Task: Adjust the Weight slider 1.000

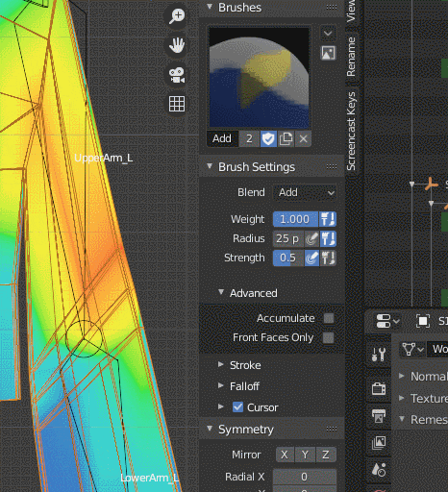Action: tap(295, 219)
